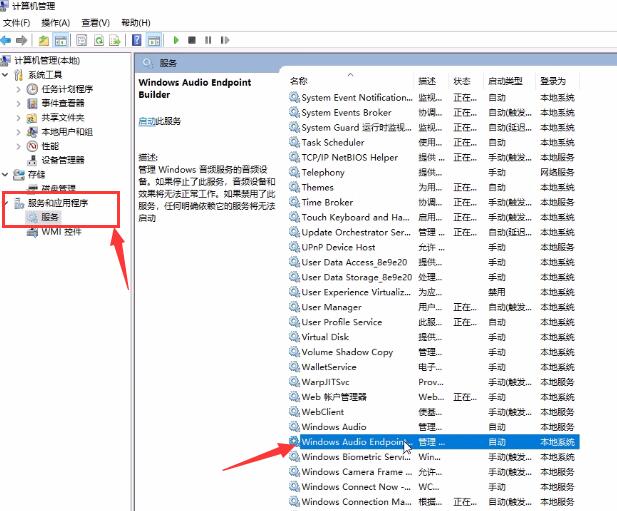Select 服务 in the left tree

pos(50,217)
